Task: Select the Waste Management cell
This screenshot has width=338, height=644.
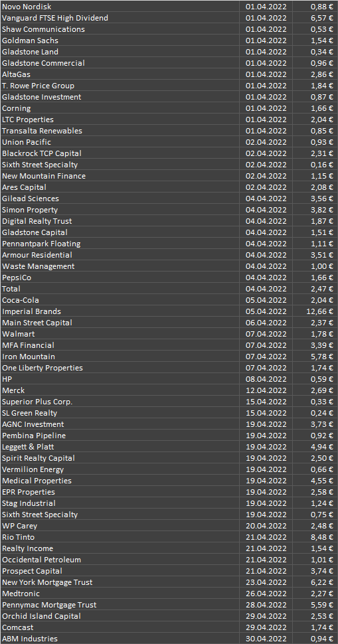Action: 120,266
